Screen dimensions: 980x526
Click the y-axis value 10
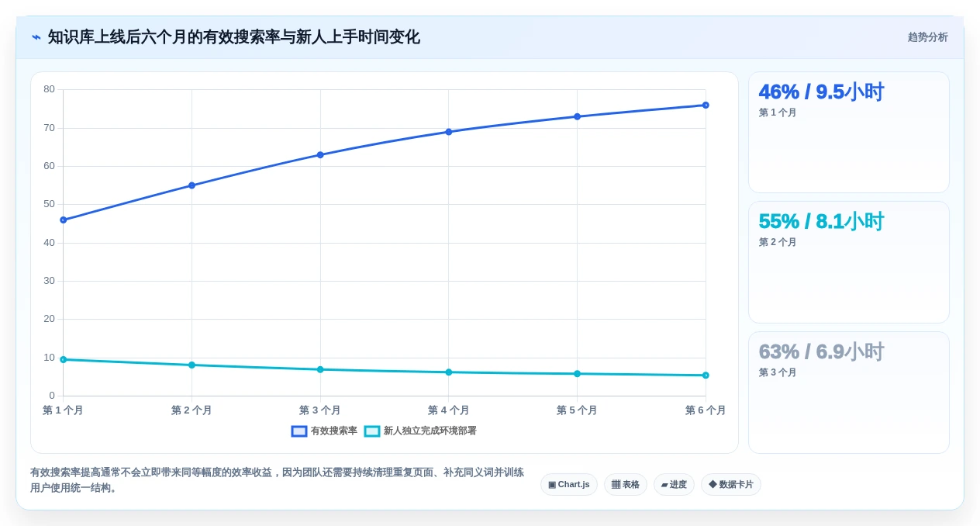click(x=49, y=358)
